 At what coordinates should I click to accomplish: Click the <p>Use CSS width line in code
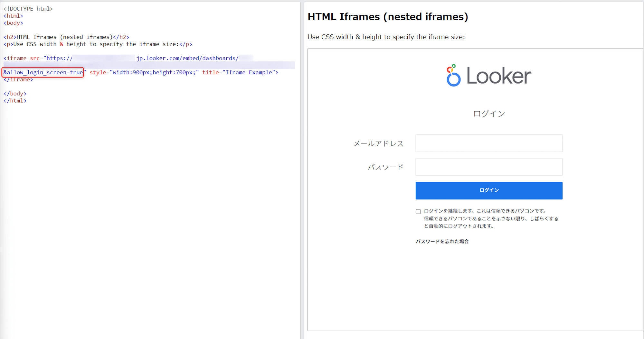point(98,44)
